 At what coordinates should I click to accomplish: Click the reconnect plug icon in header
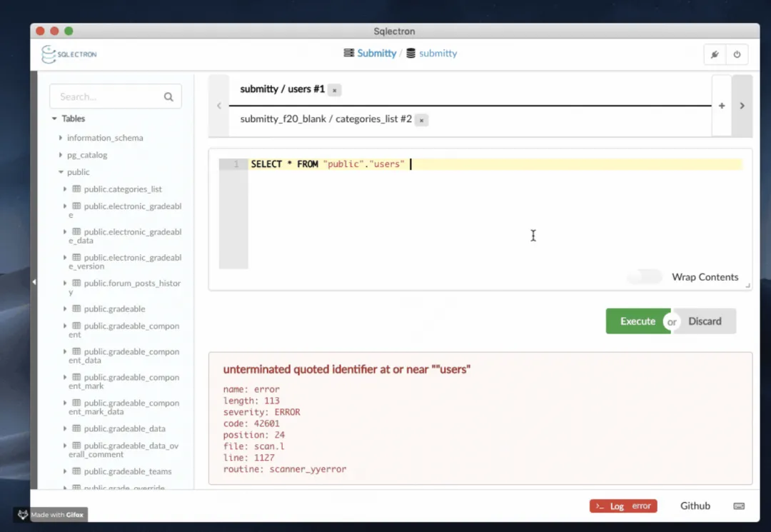[x=715, y=54]
